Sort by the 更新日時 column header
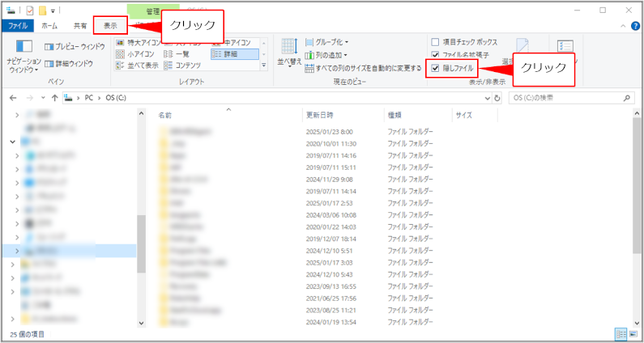This screenshot has height=343, width=644. coord(319,115)
